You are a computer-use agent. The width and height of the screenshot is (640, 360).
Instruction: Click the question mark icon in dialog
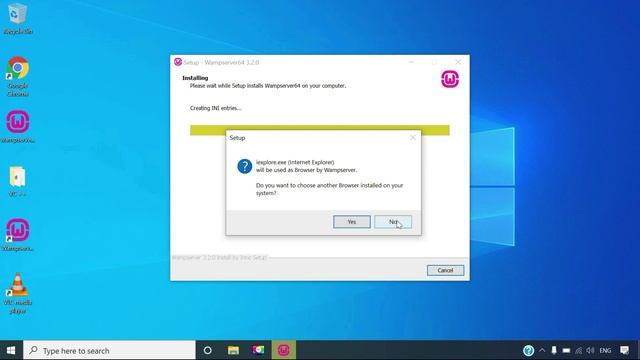tap(244, 166)
